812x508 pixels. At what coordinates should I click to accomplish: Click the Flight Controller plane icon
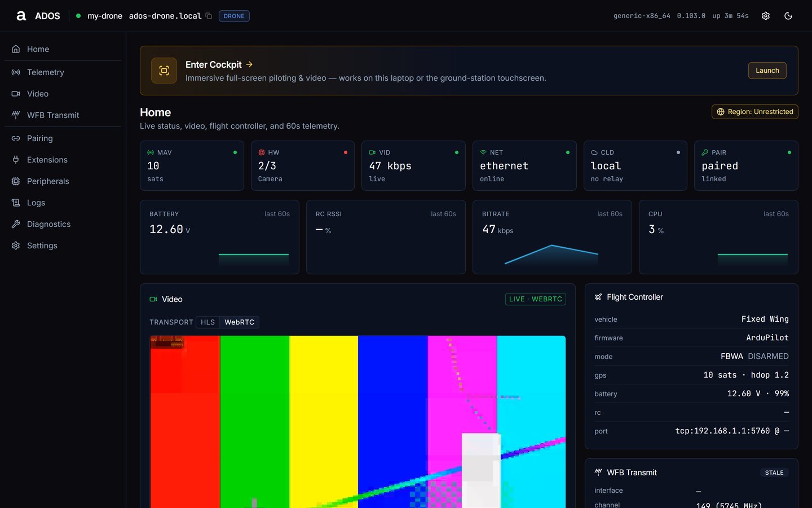[598, 297]
